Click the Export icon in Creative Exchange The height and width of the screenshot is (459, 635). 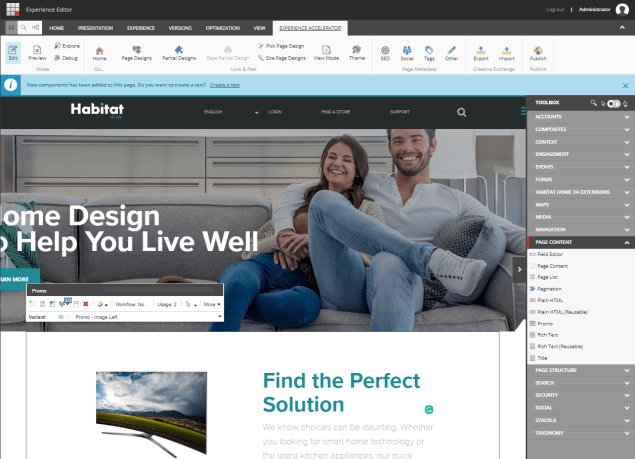481,51
